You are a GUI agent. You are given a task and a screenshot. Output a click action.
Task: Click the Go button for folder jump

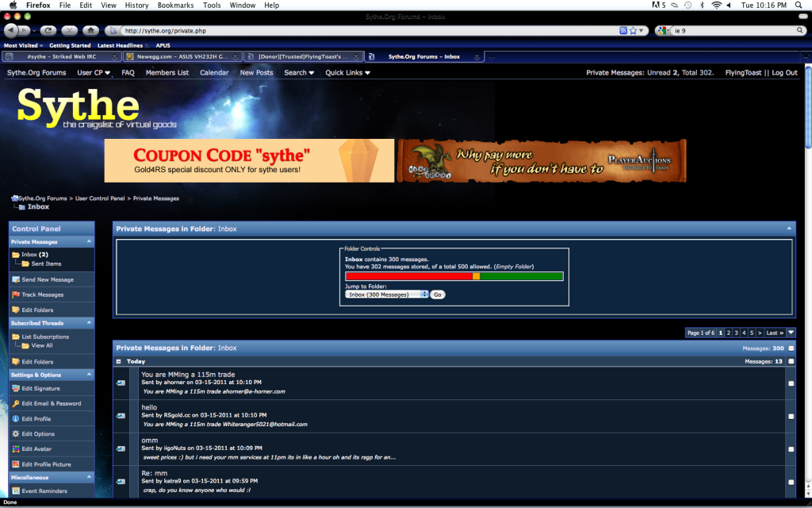(x=438, y=294)
